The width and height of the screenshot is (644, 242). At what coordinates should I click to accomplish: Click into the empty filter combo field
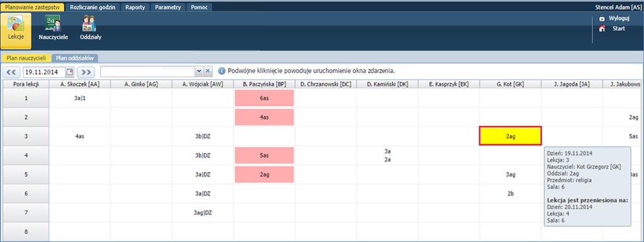point(148,71)
